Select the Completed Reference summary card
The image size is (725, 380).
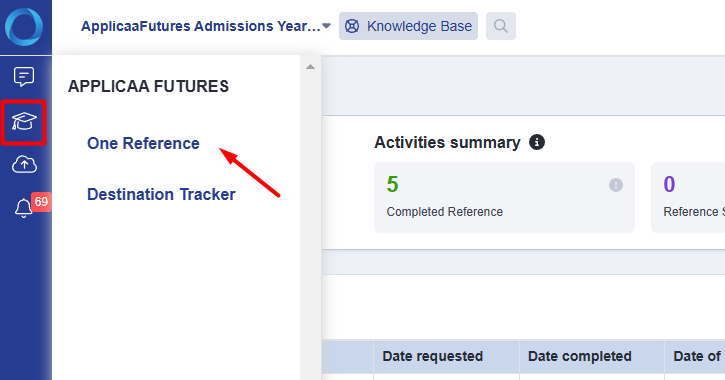(x=504, y=197)
